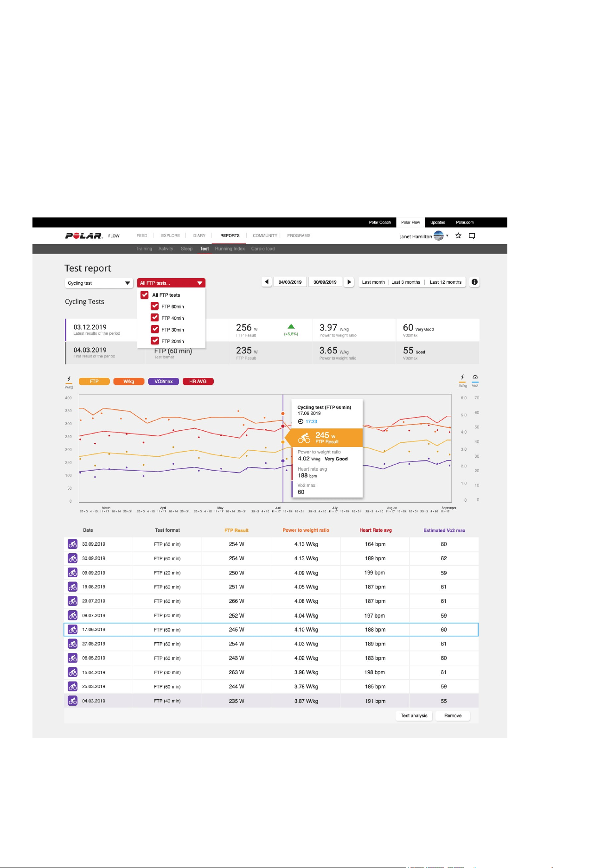Click cycling icon on 04.03.2019 row
Image resolution: width=614 pixels, height=868 pixels.
[x=73, y=701]
